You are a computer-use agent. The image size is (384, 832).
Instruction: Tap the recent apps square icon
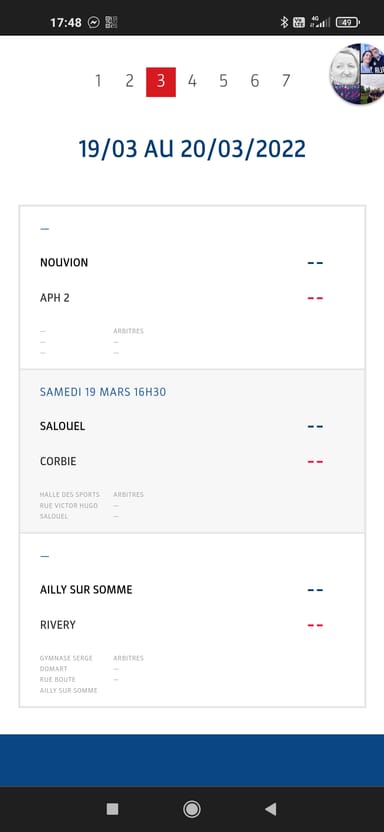[x=112, y=809]
